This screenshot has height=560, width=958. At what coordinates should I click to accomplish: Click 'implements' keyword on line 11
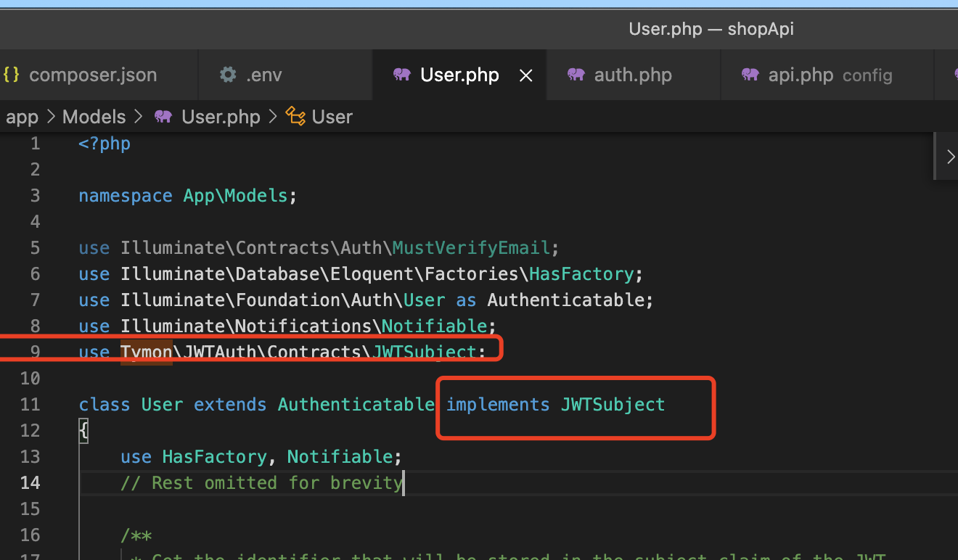click(x=497, y=405)
